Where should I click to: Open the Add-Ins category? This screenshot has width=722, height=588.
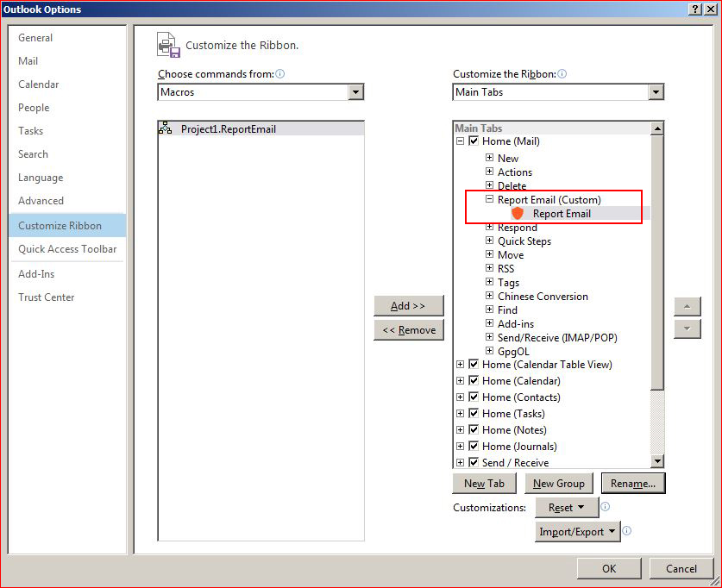click(67, 274)
